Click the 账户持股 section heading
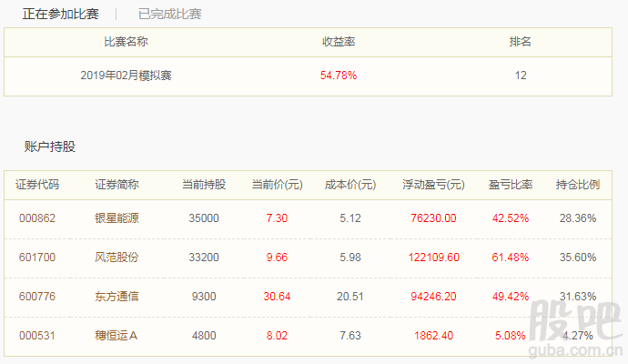Screen dimensions: 628x364 click(50, 147)
